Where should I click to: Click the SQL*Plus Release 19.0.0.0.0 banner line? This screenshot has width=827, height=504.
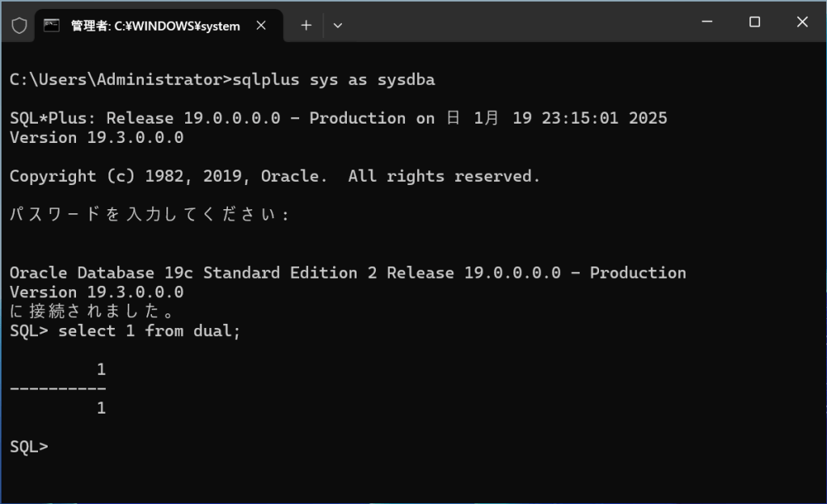tap(338, 119)
